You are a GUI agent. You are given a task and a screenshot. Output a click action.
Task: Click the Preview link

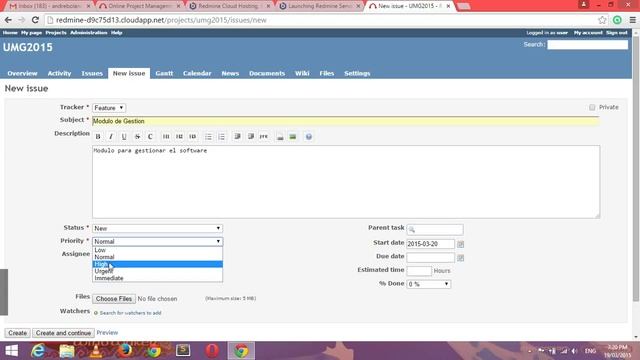click(x=107, y=333)
